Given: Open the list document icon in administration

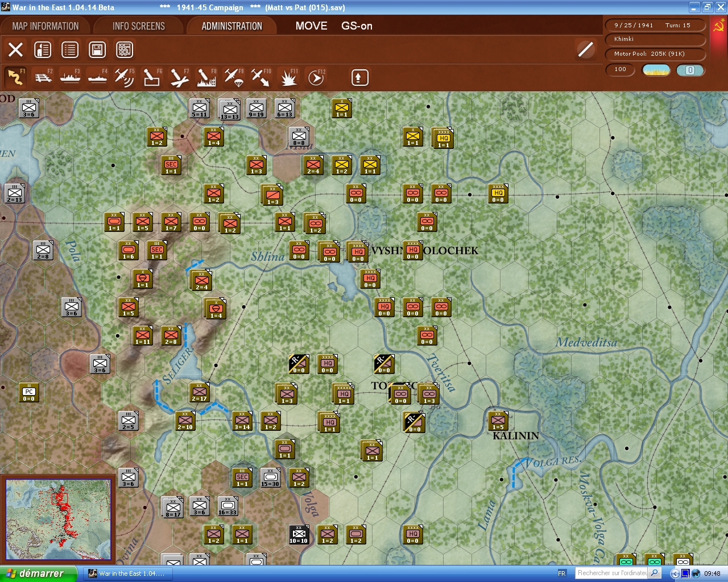Looking at the screenshot, I should tap(70, 49).
